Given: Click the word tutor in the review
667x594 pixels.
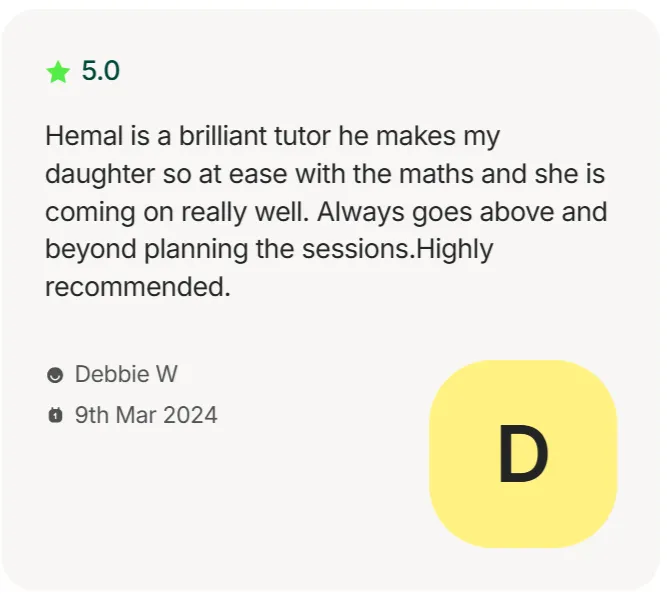Looking at the screenshot, I should [x=302, y=136].
